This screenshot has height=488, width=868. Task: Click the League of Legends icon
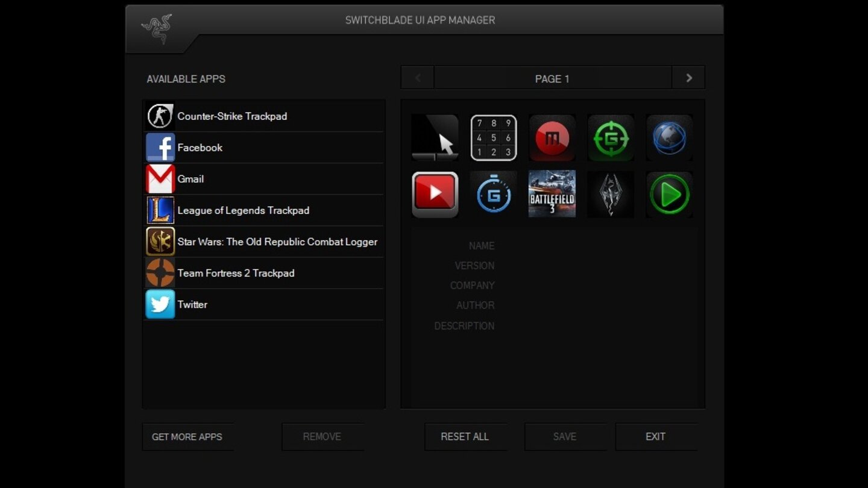click(160, 210)
